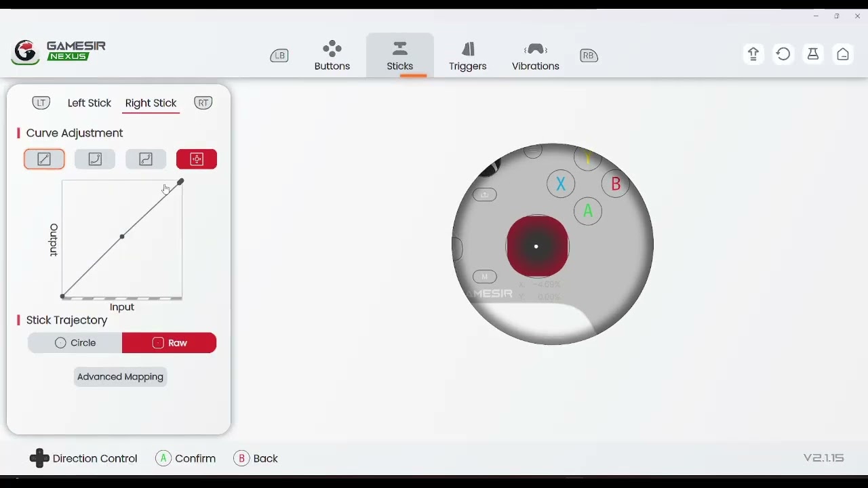
Task: Click the A Confirm hint
Action: click(x=185, y=459)
